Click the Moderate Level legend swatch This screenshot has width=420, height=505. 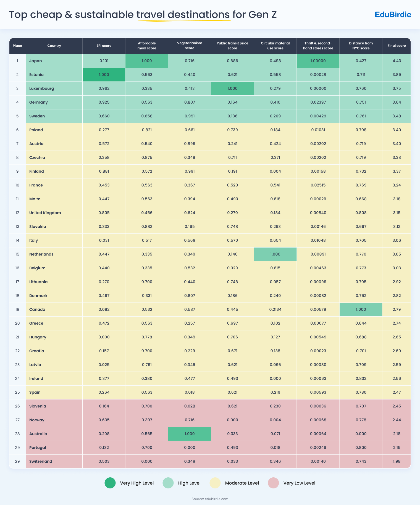point(215,483)
